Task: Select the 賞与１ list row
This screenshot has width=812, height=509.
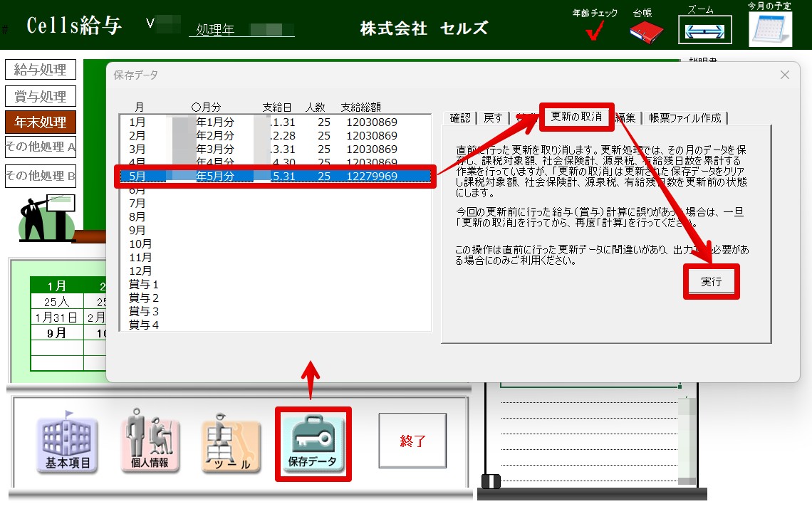Action: click(x=275, y=284)
